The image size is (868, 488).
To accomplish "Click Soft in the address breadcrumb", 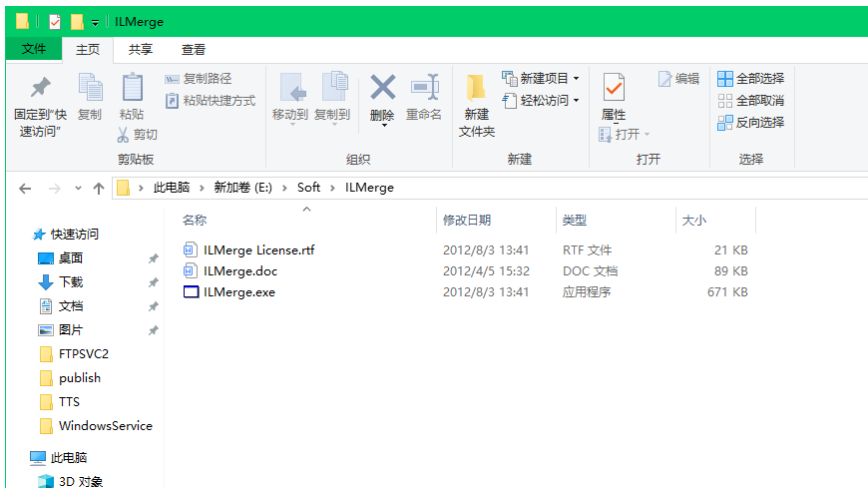I will pyautogui.click(x=308, y=188).
